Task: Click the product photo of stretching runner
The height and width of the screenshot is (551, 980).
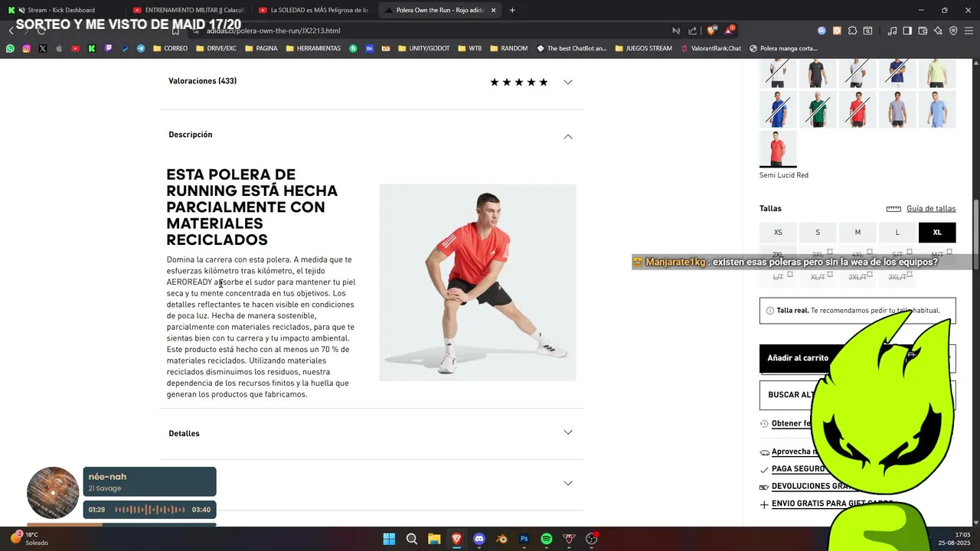Action: 478,282
